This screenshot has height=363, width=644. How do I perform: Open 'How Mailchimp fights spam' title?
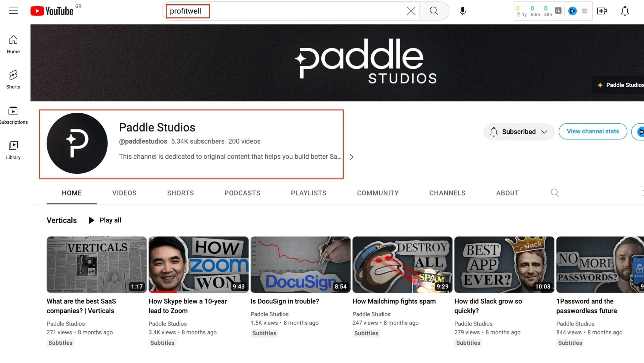tap(394, 301)
